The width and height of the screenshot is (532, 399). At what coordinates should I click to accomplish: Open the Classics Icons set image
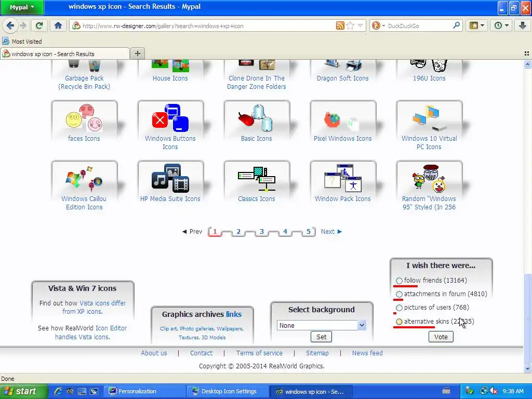coord(257,179)
